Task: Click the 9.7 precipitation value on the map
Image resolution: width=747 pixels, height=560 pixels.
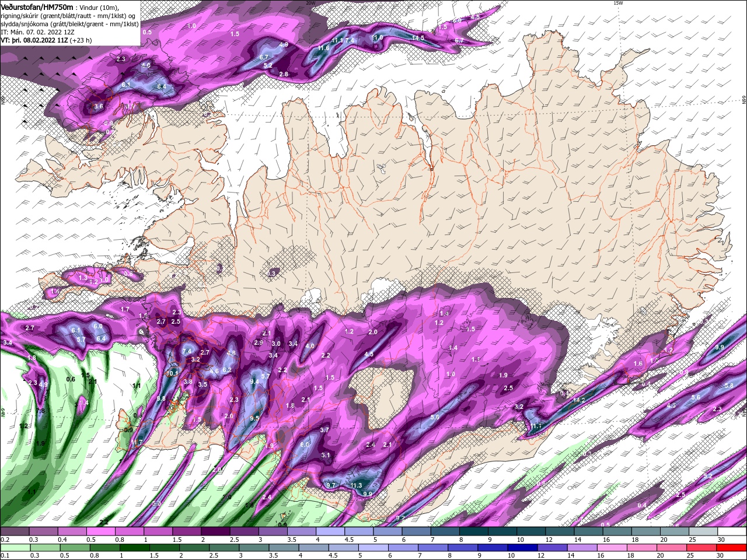Action: [331, 485]
